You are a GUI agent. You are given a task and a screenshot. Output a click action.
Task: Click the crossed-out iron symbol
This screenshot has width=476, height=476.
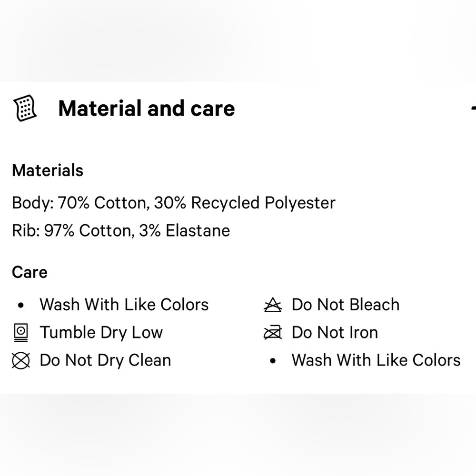click(x=273, y=332)
